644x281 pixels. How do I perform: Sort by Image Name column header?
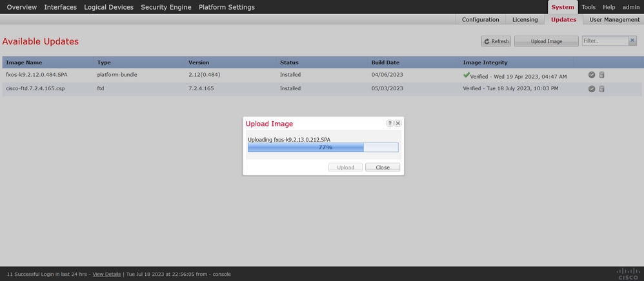pyautogui.click(x=24, y=63)
